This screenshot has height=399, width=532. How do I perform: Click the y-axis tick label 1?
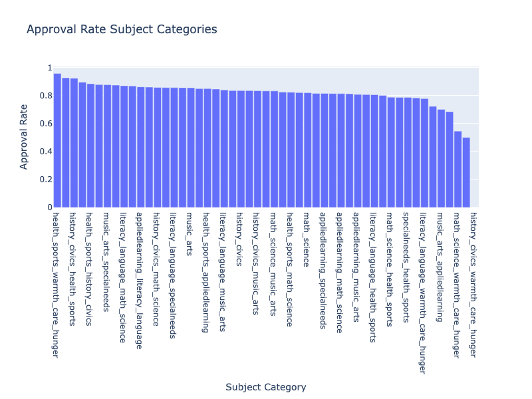pos(49,68)
